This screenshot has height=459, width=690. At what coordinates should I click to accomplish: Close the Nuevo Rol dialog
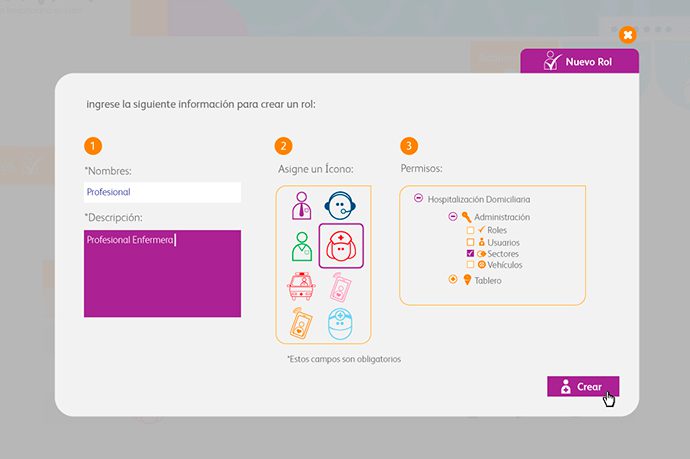coord(628,34)
